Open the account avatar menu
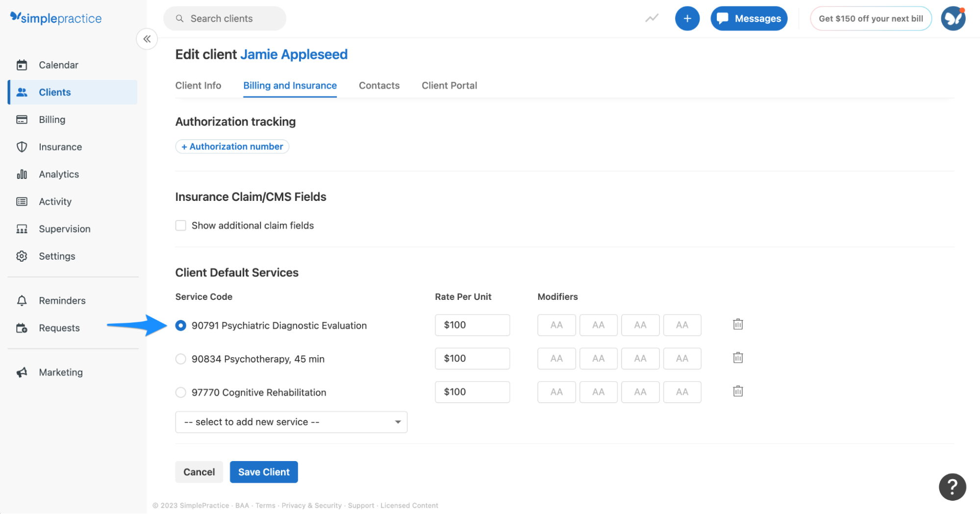 click(x=953, y=19)
